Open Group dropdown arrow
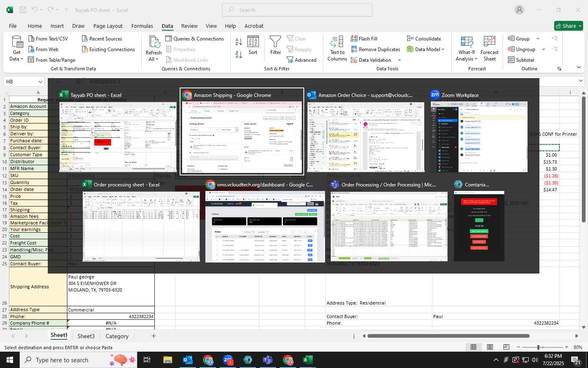588x368 pixels. click(x=538, y=38)
